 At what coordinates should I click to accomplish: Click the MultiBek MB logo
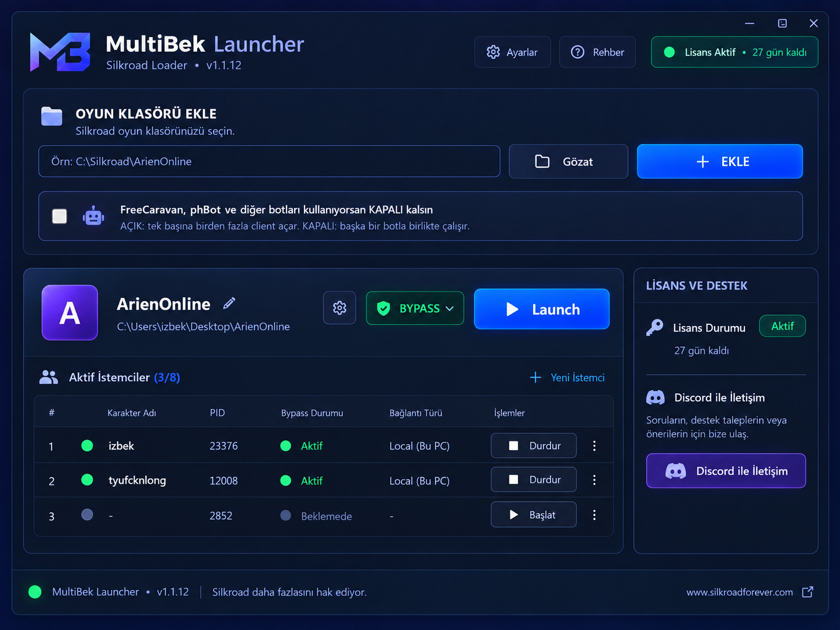coord(60,52)
